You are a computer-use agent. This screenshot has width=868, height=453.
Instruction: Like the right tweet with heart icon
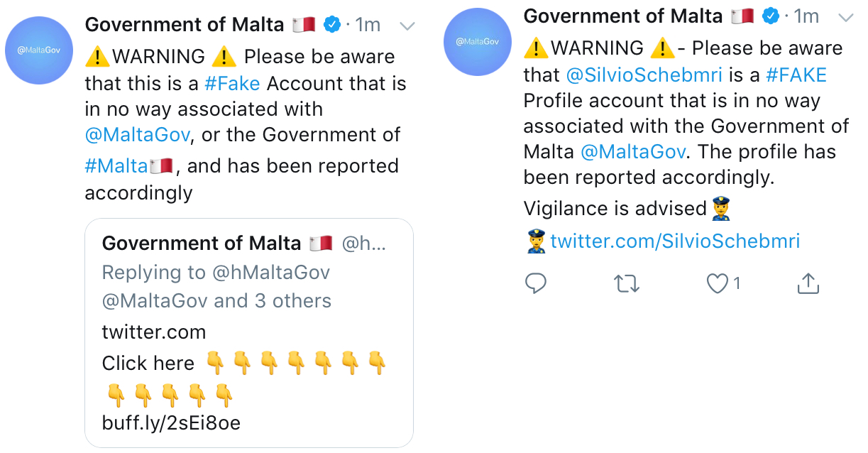pos(718,284)
